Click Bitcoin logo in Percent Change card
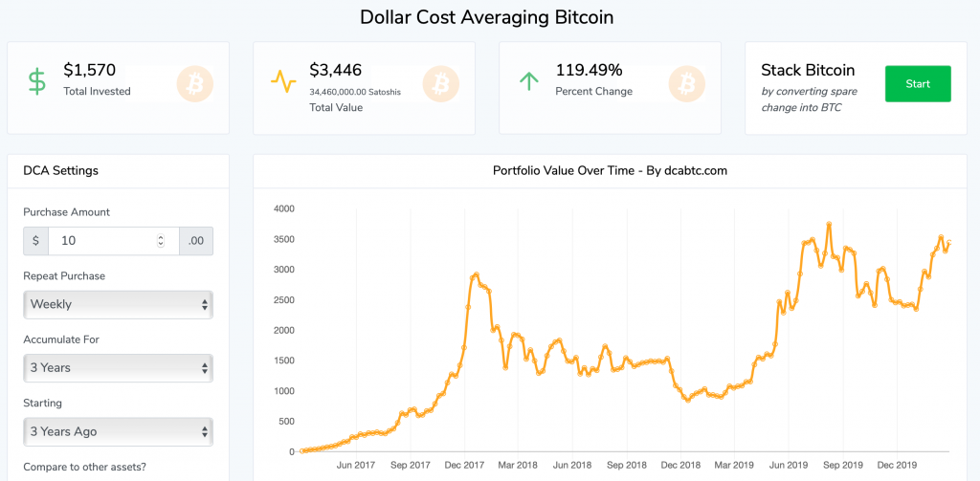Viewport: 980px width, 481px height. (686, 83)
